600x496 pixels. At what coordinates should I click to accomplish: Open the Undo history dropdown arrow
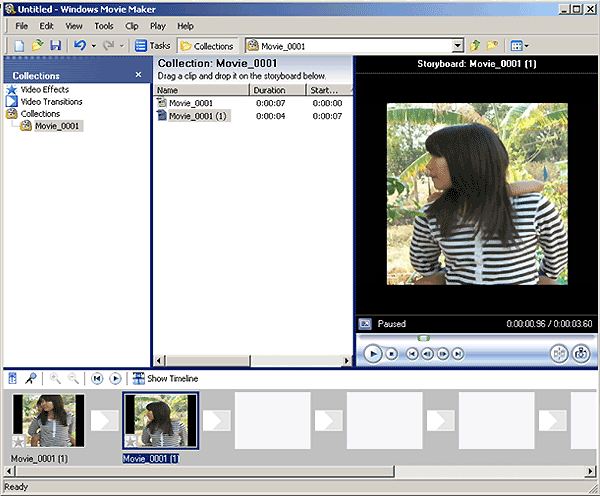click(94, 46)
